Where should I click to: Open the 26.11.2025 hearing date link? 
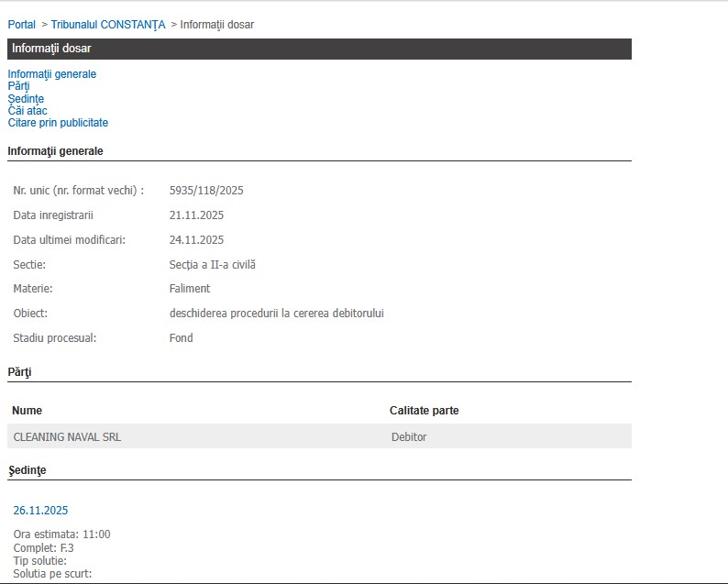pos(40,511)
